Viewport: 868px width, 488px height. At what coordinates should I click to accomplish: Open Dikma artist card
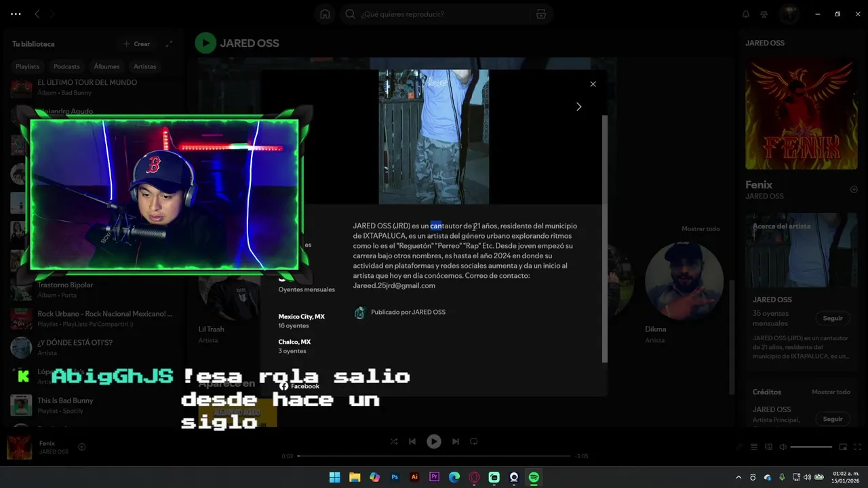pyautogui.click(x=684, y=291)
